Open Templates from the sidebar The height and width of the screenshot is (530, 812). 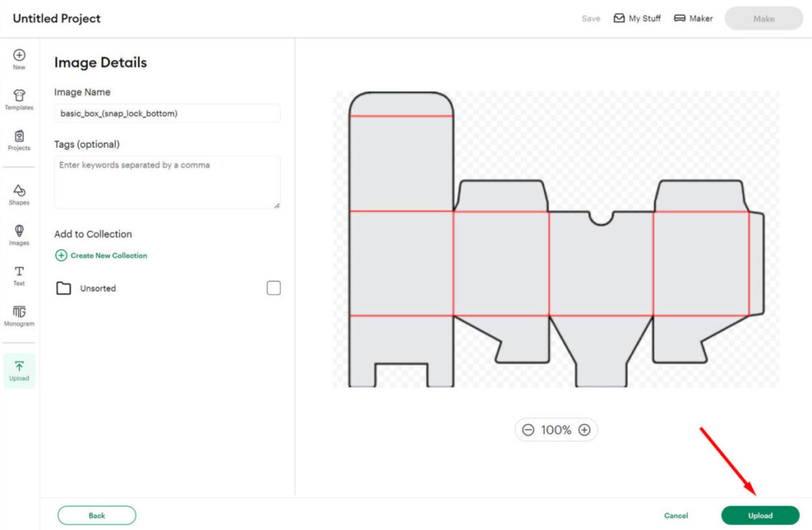click(x=19, y=99)
